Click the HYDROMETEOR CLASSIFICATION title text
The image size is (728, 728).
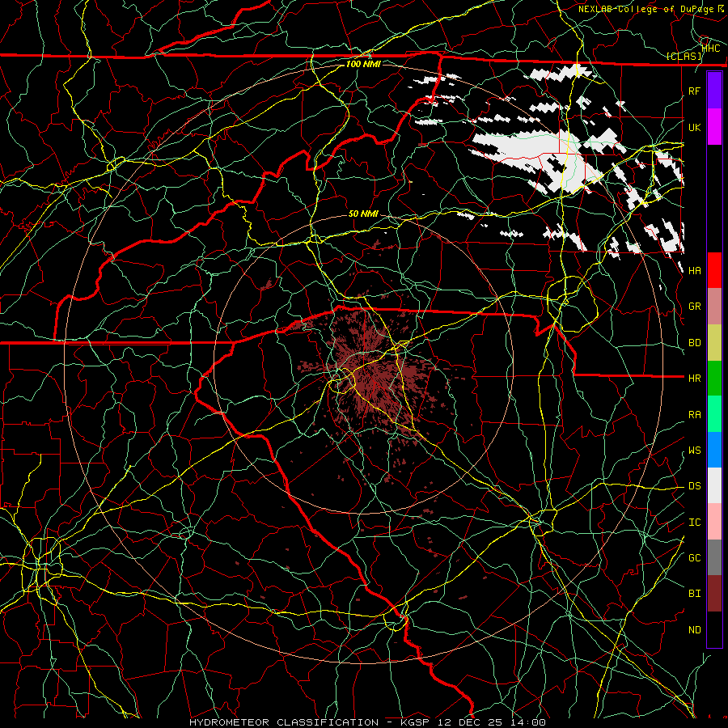pyautogui.click(x=284, y=722)
